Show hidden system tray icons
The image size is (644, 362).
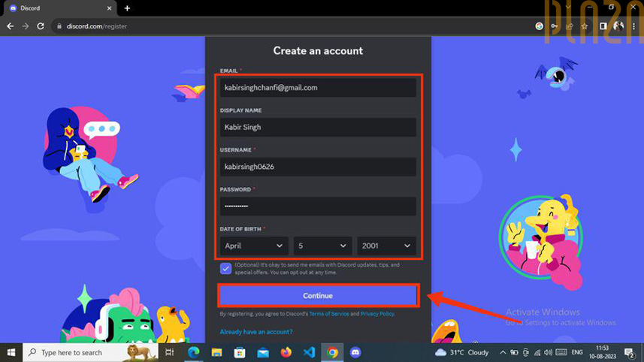[x=503, y=352]
